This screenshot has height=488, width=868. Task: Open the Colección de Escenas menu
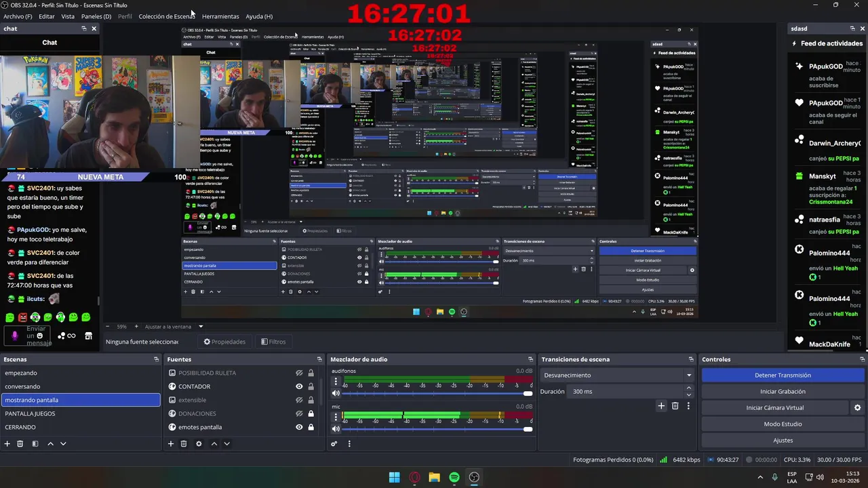point(166,16)
